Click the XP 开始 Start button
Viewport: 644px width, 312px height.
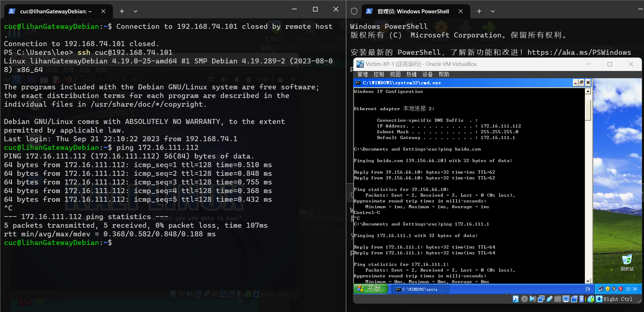(x=371, y=289)
